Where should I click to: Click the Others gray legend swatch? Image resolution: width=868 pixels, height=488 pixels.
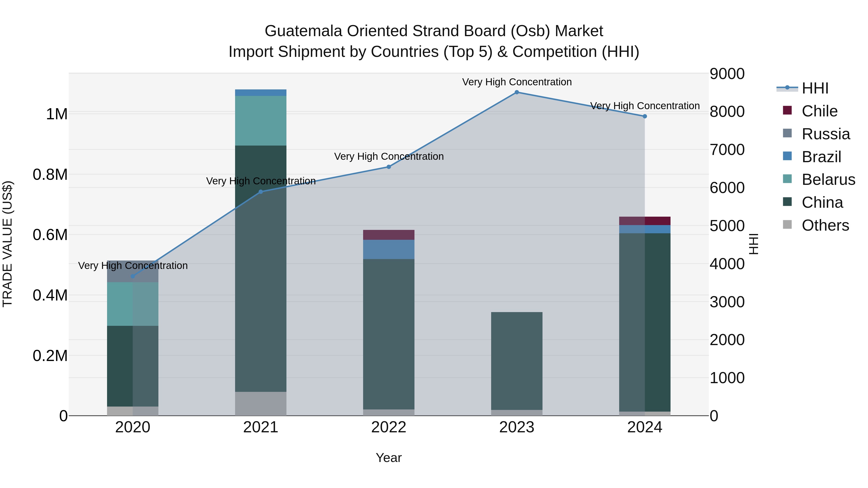tap(787, 224)
